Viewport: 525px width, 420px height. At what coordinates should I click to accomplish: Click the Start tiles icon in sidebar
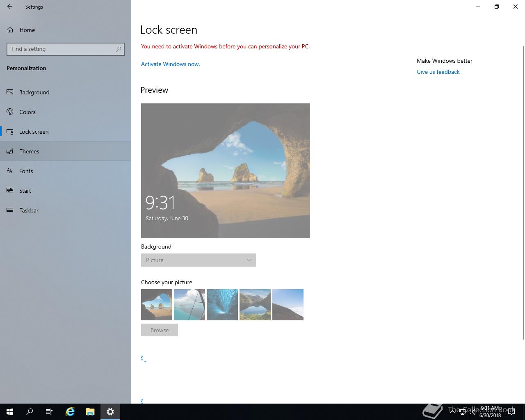pyautogui.click(x=10, y=191)
